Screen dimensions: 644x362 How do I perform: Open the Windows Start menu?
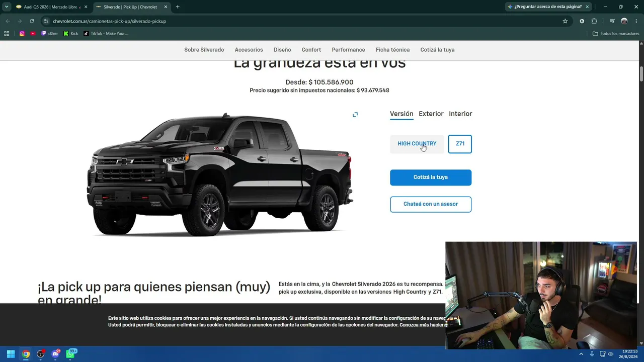11,354
